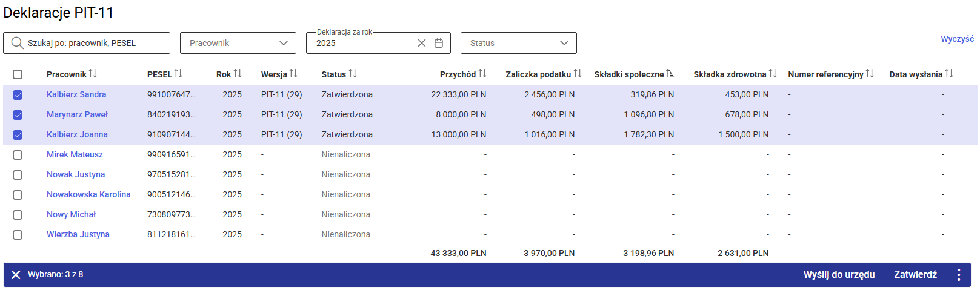Sort by Przychód column arrows
This screenshot has height=290, width=980.
(482, 74)
